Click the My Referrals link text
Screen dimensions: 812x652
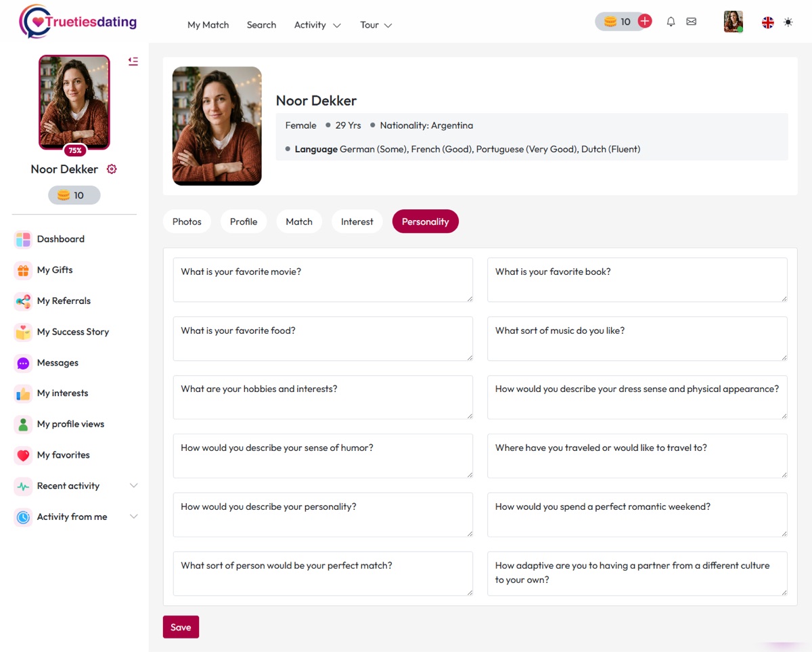point(64,301)
